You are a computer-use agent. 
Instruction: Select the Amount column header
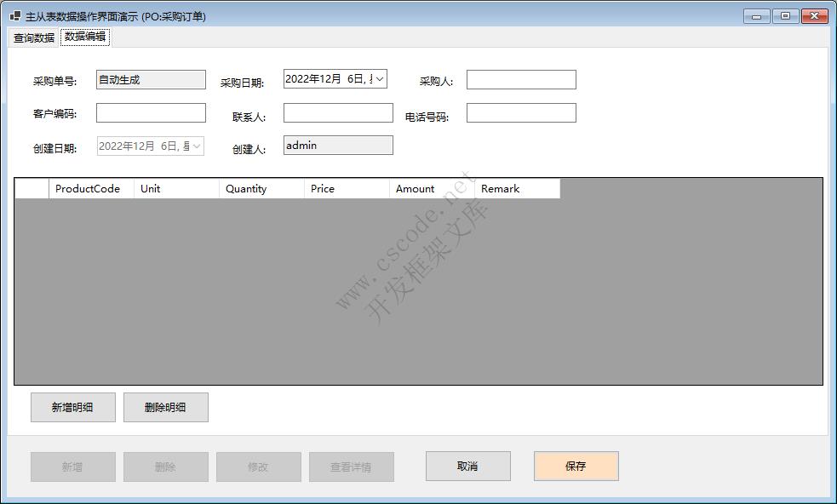point(432,189)
